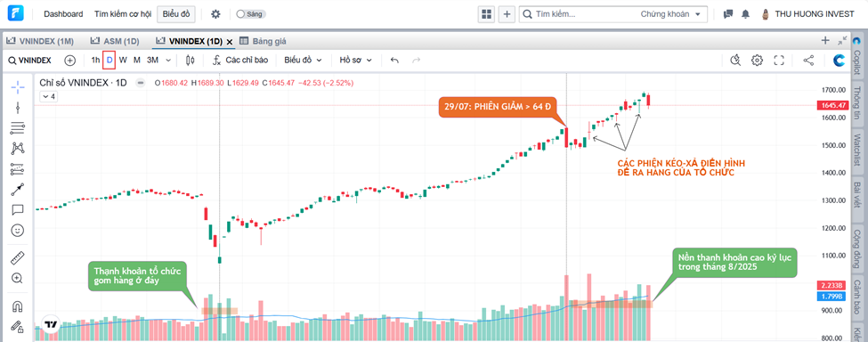
Task: Open chart settings gear icon
Action: [757, 60]
